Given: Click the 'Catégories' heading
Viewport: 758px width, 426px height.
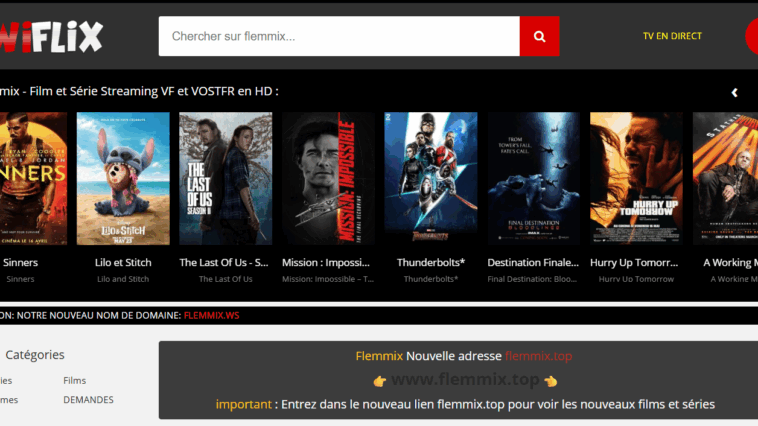Looking at the screenshot, I should tap(35, 354).
